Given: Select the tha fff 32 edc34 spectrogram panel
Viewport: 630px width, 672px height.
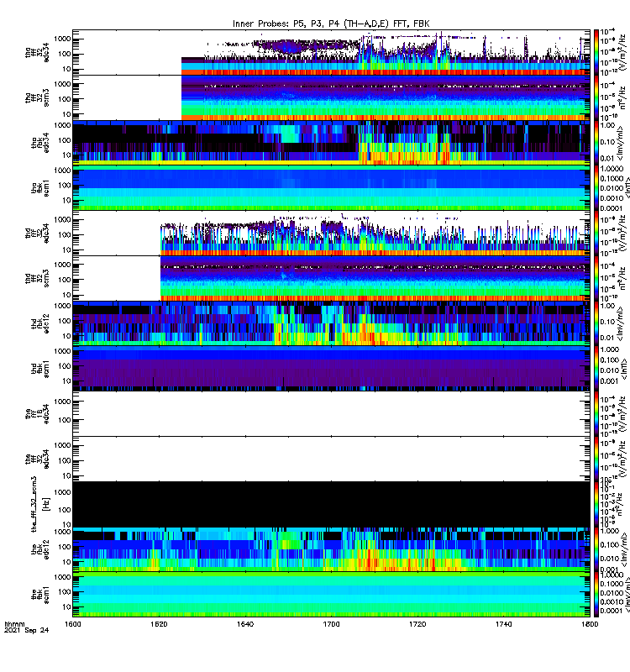Looking at the screenshot, I should pos(331,52).
